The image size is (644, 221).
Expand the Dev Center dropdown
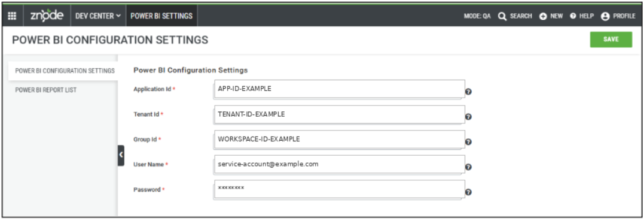(98, 16)
